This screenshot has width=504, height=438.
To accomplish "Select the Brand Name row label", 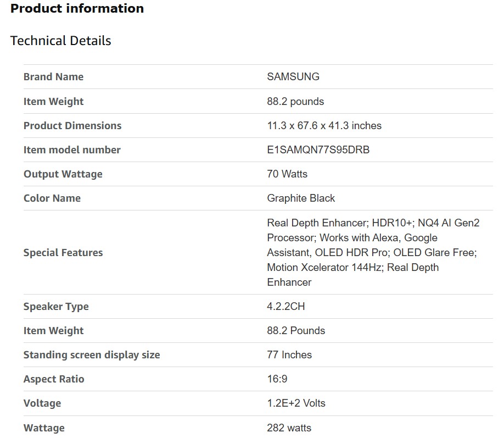I will pos(53,77).
